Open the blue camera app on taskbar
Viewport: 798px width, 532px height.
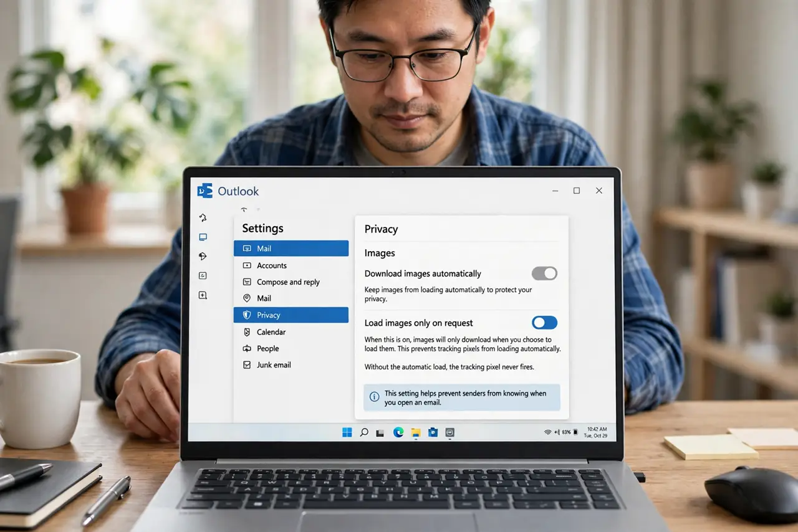click(x=433, y=432)
